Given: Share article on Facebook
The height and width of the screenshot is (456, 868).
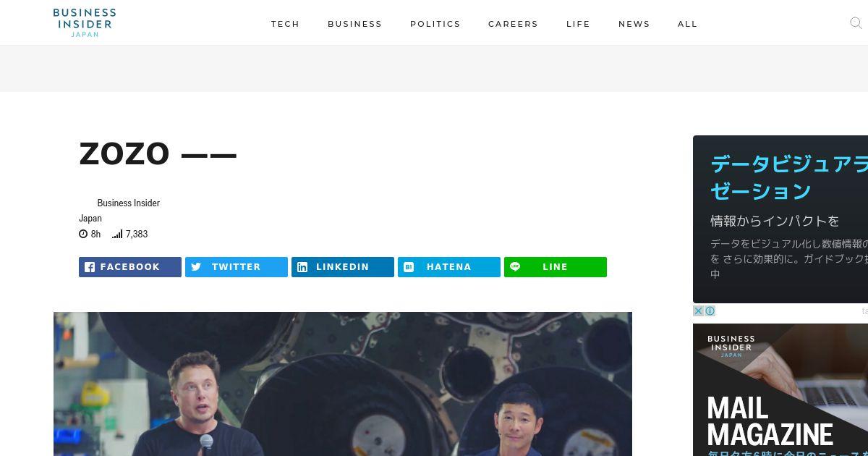Looking at the screenshot, I should click(130, 267).
